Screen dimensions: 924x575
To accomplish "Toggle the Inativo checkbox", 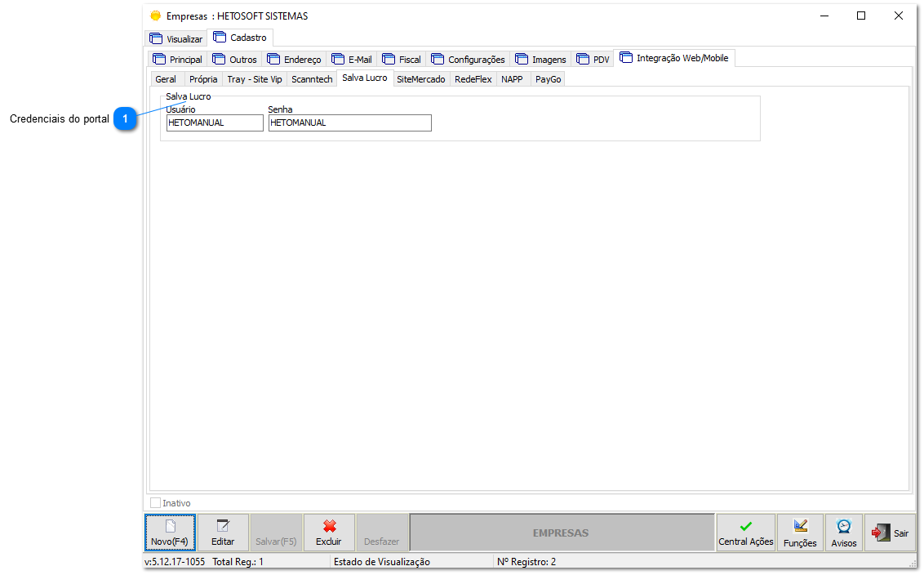I will 156,503.
